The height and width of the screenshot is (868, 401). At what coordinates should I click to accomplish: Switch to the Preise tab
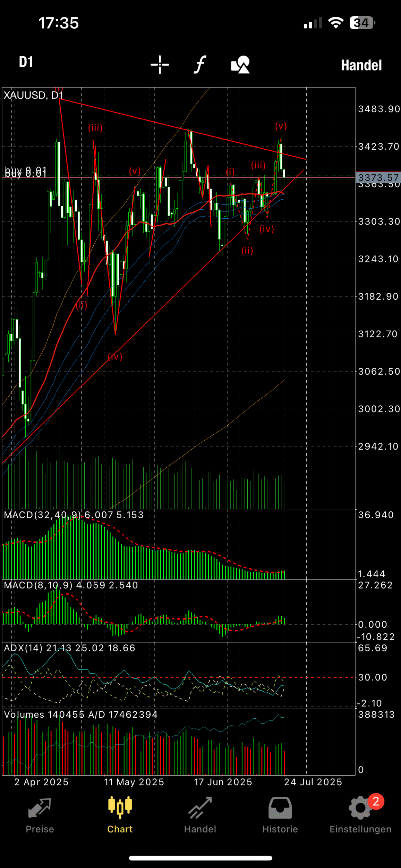pyautogui.click(x=40, y=815)
